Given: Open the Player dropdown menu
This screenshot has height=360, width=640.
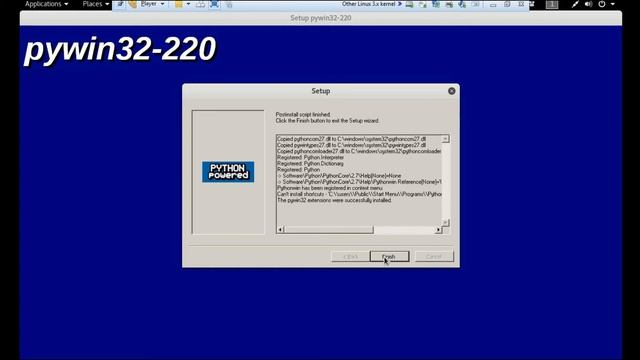Looking at the screenshot, I should click(x=153, y=4).
